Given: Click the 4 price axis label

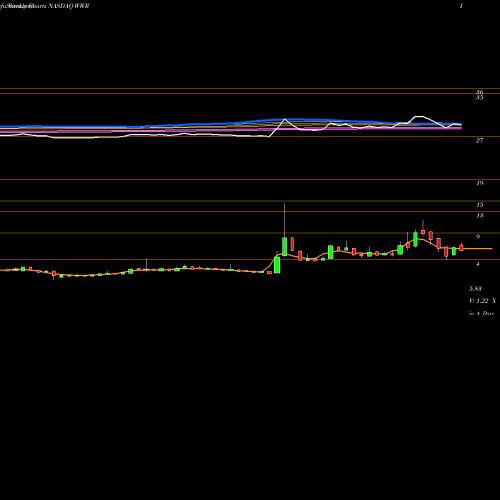Looking at the screenshot, I should click(x=478, y=264).
